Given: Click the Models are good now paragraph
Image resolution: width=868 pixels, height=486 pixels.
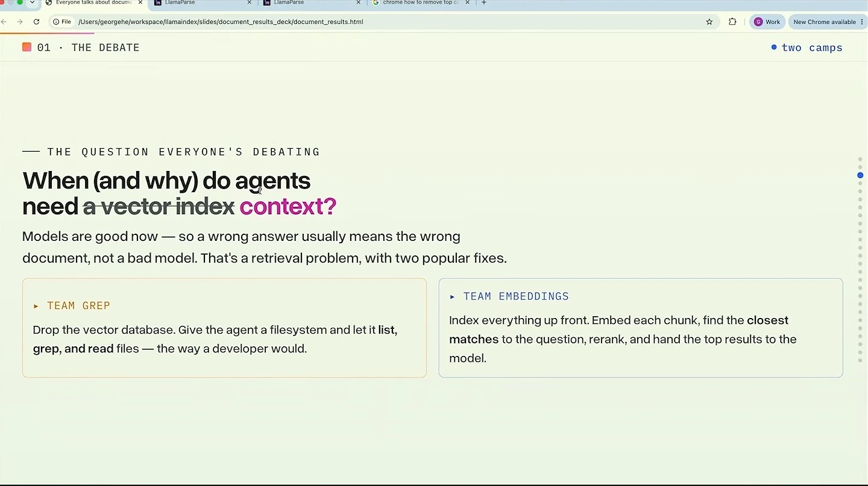Looking at the screenshot, I should click(x=265, y=248).
